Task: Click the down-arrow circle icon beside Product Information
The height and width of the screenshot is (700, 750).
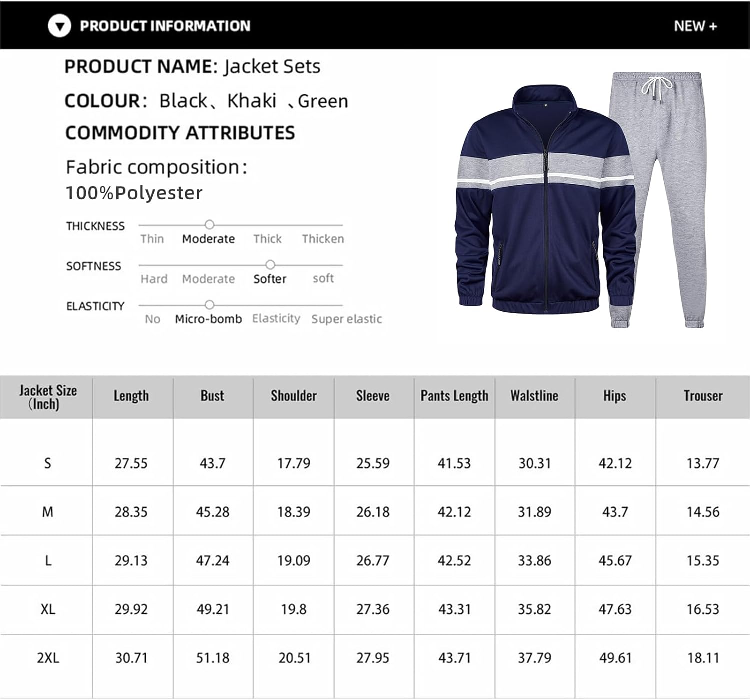Action: pyautogui.click(x=59, y=26)
